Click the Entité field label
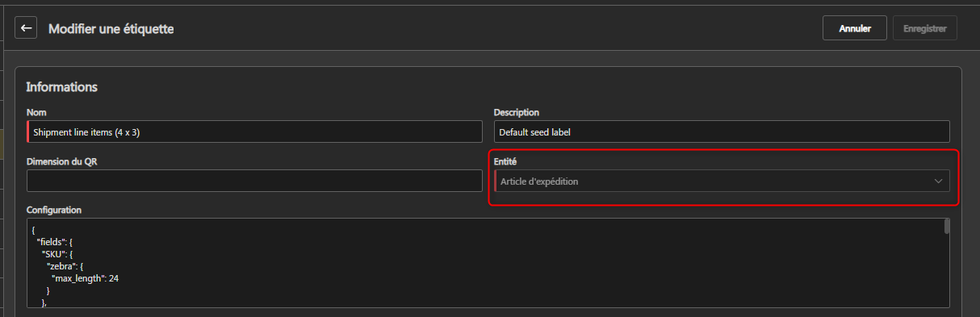 (505, 161)
